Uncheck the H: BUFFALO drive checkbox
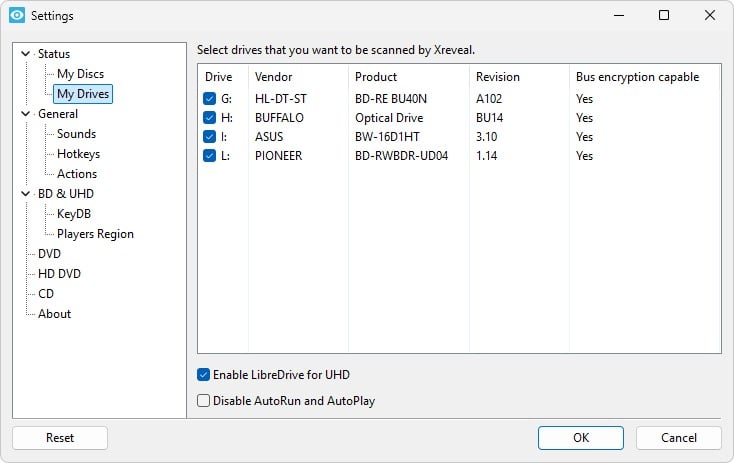This screenshot has width=734, height=463. pyautogui.click(x=209, y=118)
